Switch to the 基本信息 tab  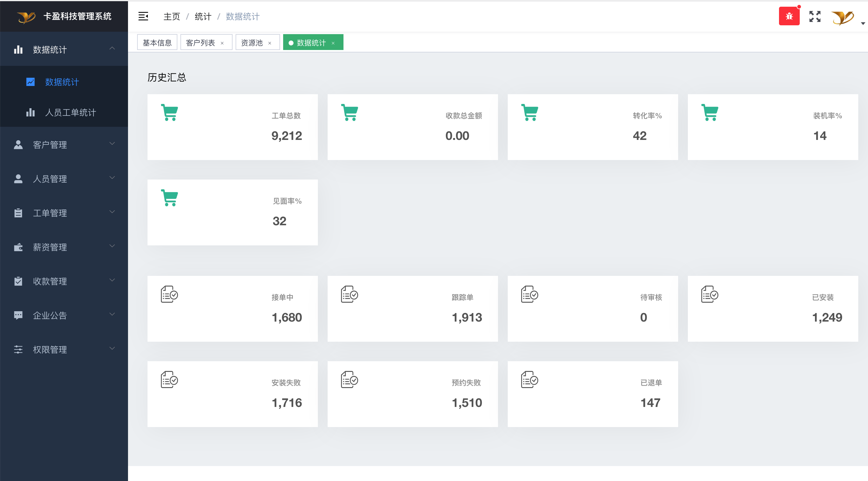pos(157,42)
